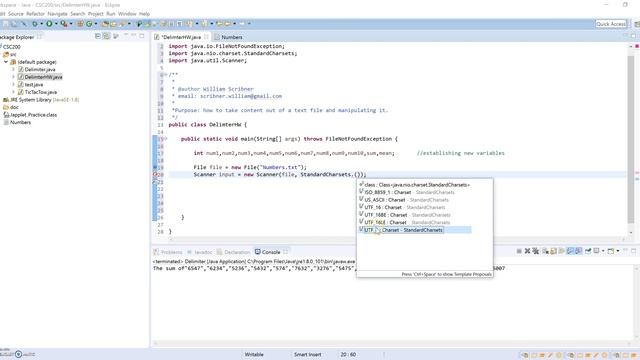The image size is (640, 360).
Task: Click the Quick Access search field
Action: [611, 24]
